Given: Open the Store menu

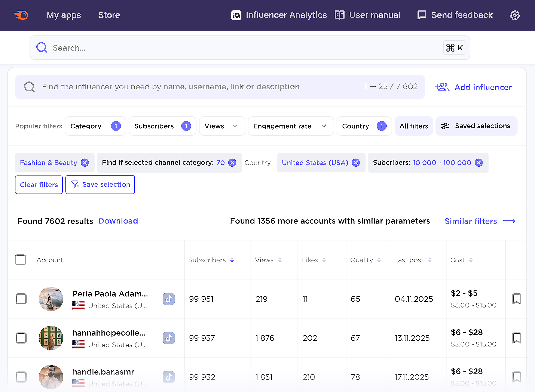Looking at the screenshot, I should (x=109, y=15).
